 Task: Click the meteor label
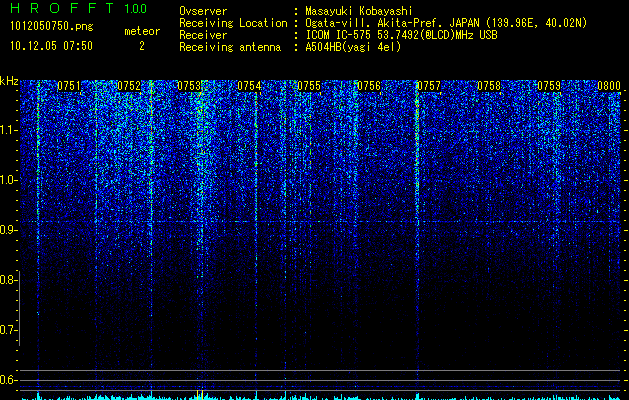pyautogui.click(x=142, y=31)
